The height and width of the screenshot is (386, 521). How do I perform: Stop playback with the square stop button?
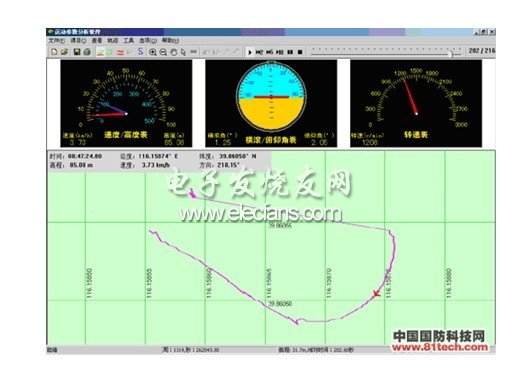click(x=300, y=52)
